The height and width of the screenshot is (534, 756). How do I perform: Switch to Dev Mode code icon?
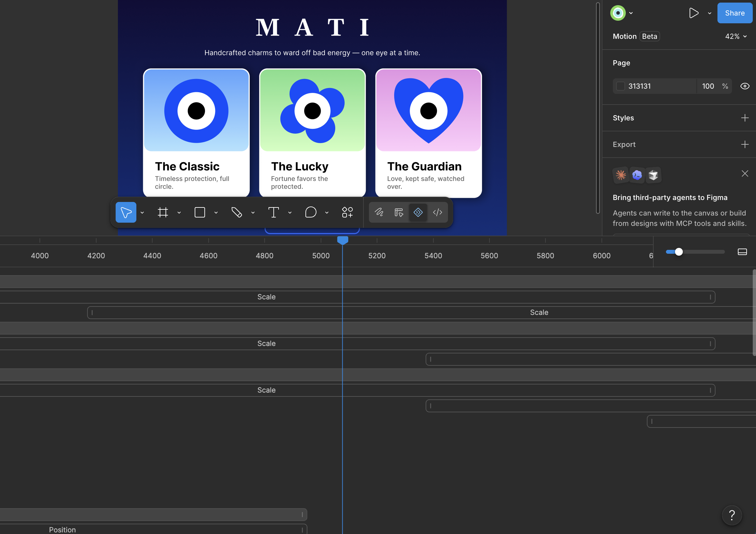(437, 212)
